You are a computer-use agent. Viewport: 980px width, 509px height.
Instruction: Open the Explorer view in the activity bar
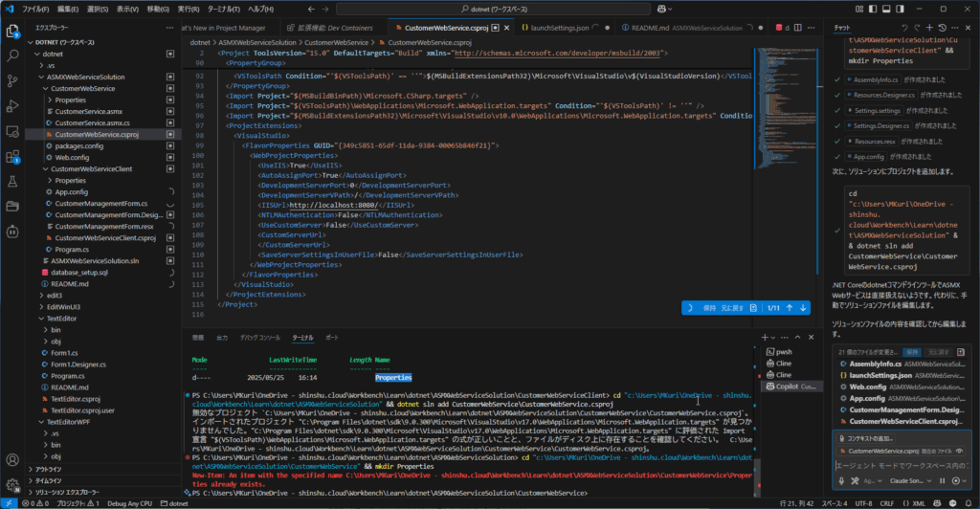pos(12,31)
